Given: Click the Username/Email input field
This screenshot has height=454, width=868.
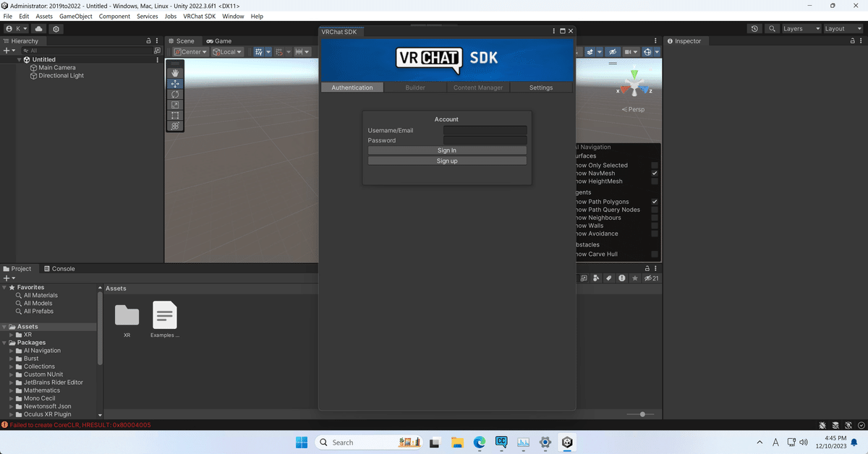Looking at the screenshot, I should pos(485,130).
